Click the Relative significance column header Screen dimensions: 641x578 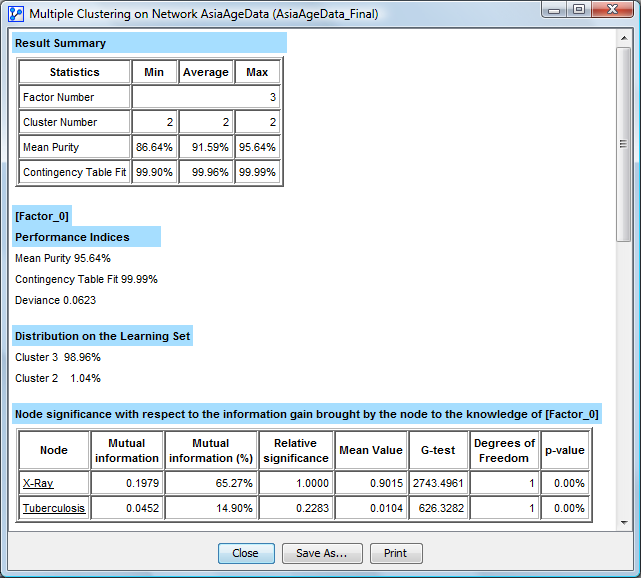295,451
